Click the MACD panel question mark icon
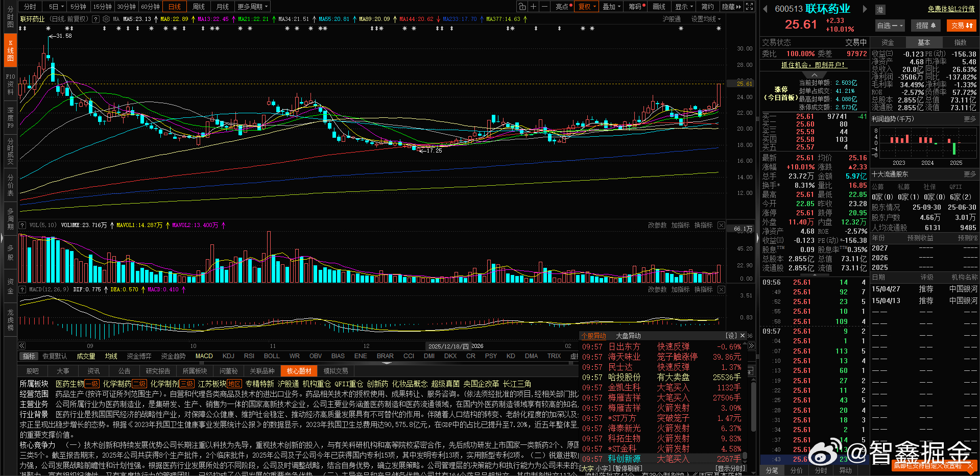Viewport: 980px width, 476px height. 22,289
